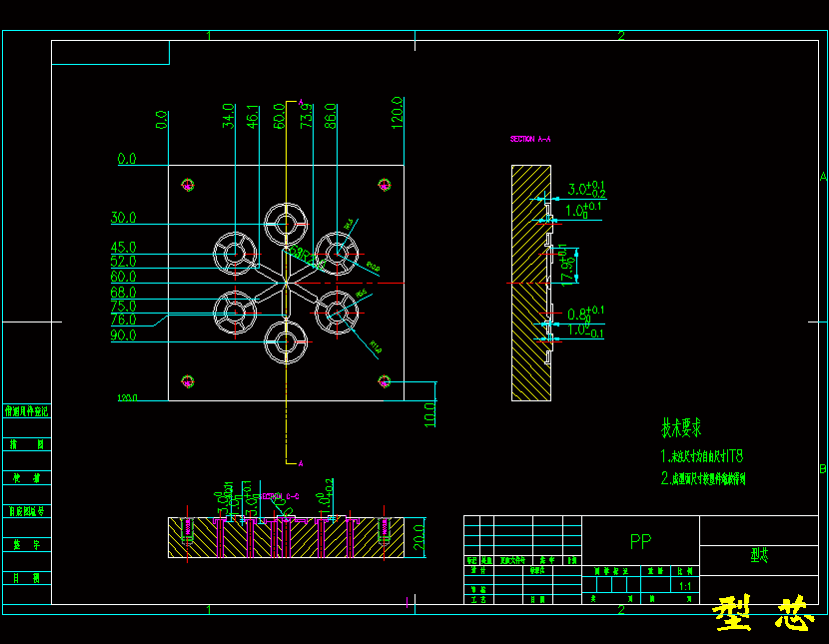Click the 45.0 dimension label
Image resolution: width=829 pixels, height=644 pixels.
click(x=123, y=248)
